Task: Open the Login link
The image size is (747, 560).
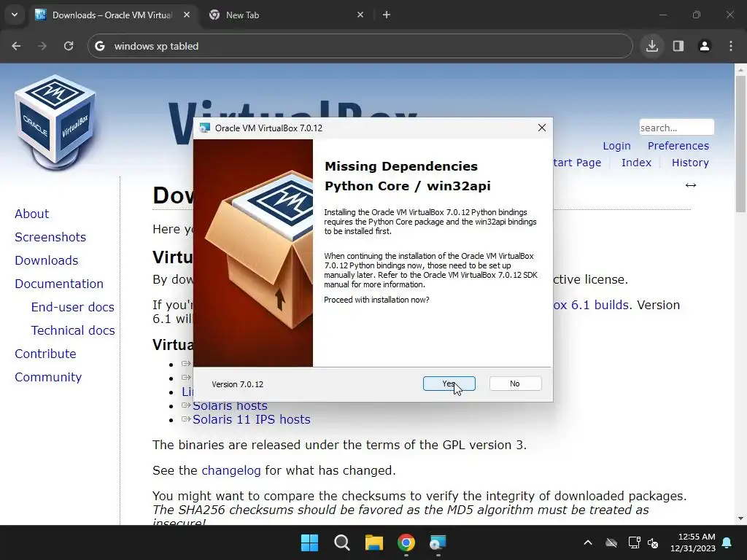Action: [616, 146]
